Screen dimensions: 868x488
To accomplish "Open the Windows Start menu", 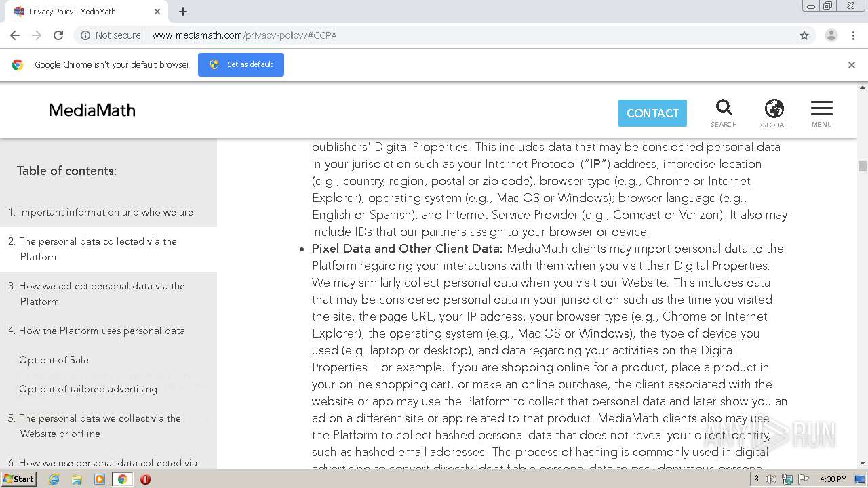I will point(19,479).
